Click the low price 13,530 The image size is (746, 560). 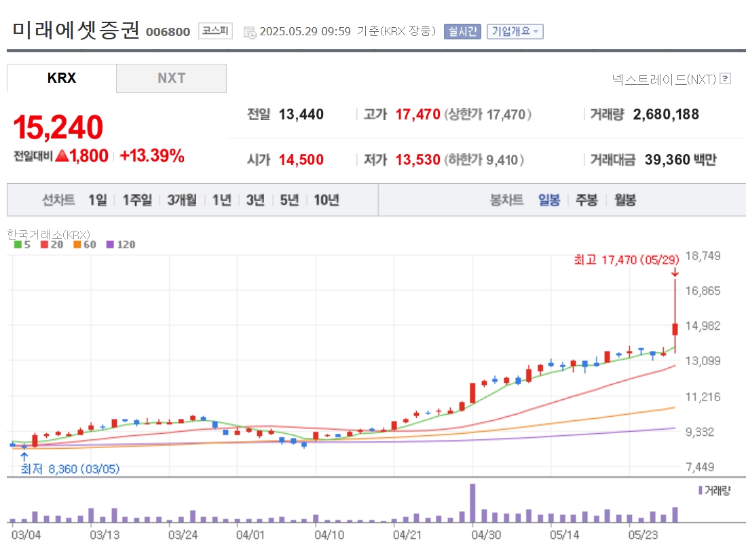click(x=417, y=160)
